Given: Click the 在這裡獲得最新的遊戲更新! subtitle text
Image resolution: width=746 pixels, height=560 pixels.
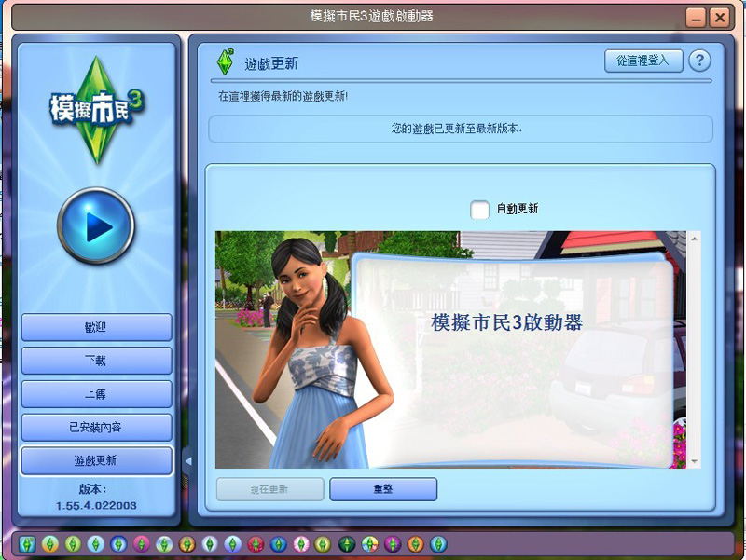Looking at the screenshot, I should tap(283, 96).
